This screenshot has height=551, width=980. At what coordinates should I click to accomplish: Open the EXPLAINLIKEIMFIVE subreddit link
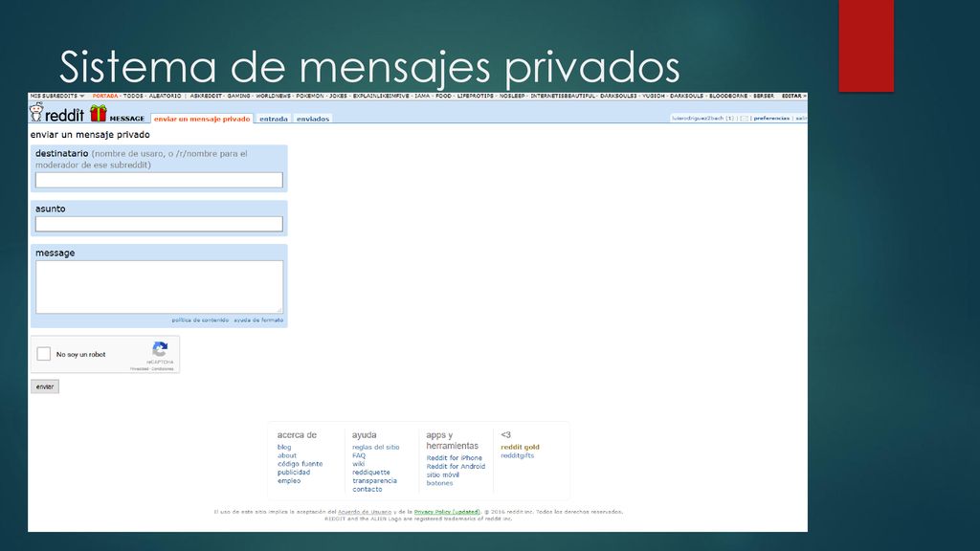coord(381,97)
